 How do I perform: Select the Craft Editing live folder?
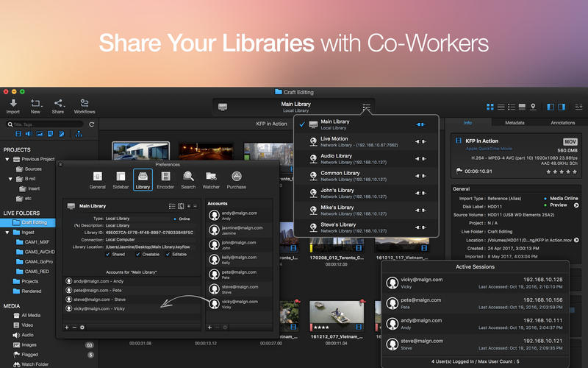(28, 223)
